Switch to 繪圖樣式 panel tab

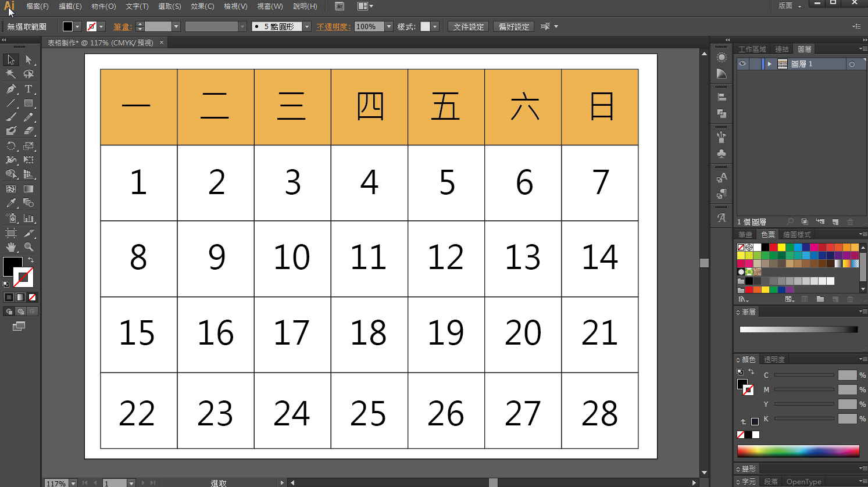pyautogui.click(x=796, y=235)
